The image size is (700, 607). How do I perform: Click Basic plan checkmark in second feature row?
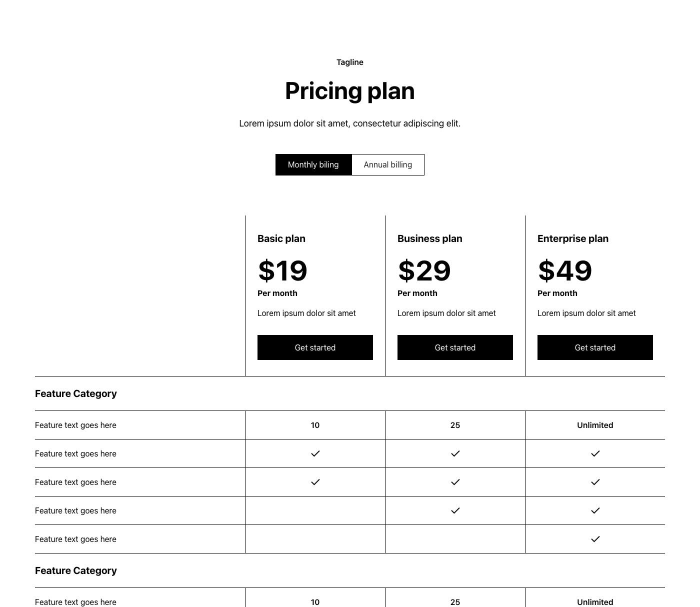[315, 453]
